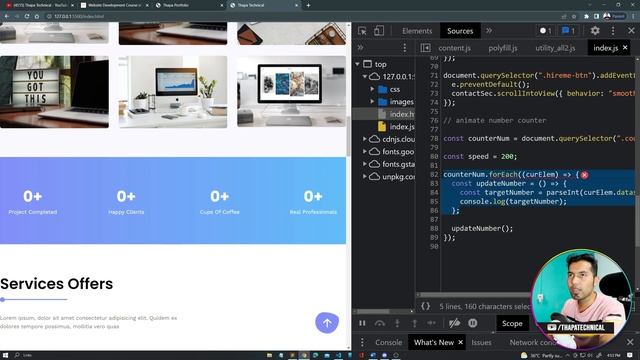Click the Real Professionals counter
This screenshot has width=640, height=360.
click(x=313, y=202)
